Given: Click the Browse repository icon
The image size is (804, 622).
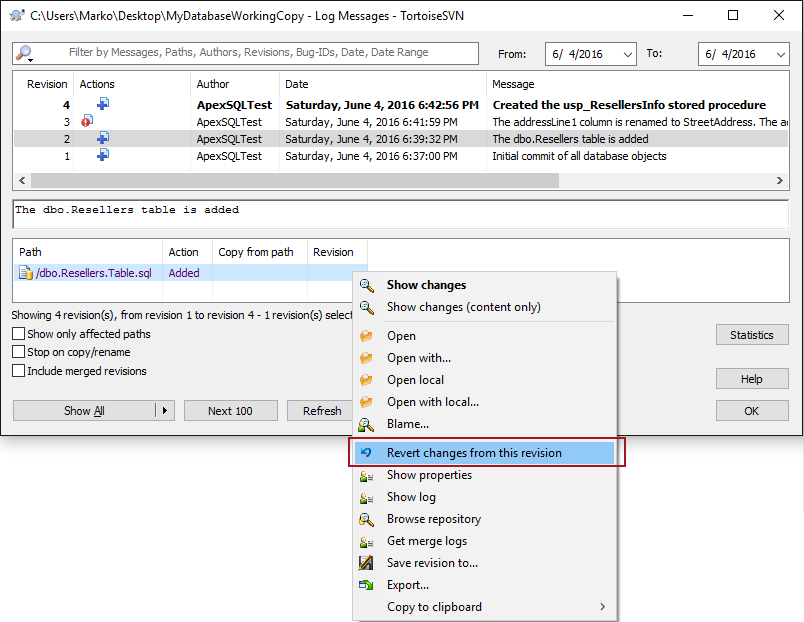Looking at the screenshot, I should [x=366, y=519].
